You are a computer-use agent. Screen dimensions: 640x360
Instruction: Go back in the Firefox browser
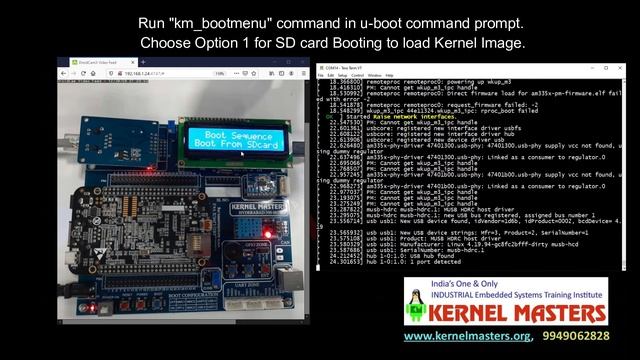click(63, 73)
